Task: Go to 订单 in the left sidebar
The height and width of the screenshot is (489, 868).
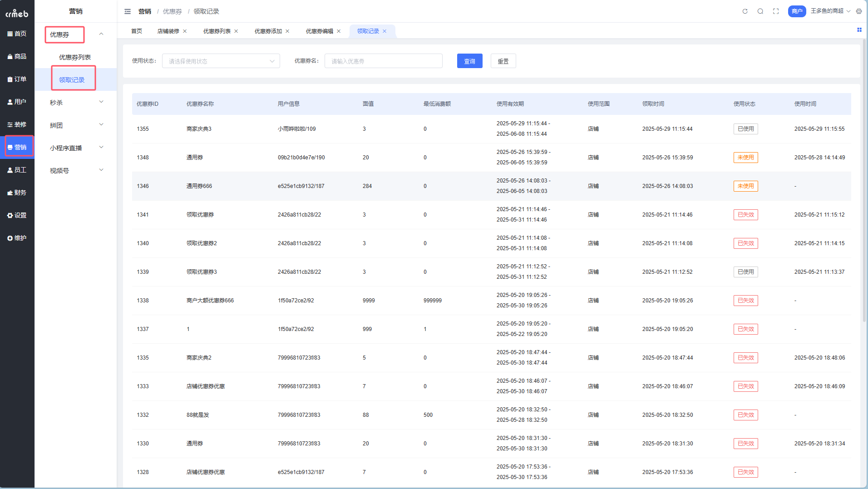Action: coord(17,79)
